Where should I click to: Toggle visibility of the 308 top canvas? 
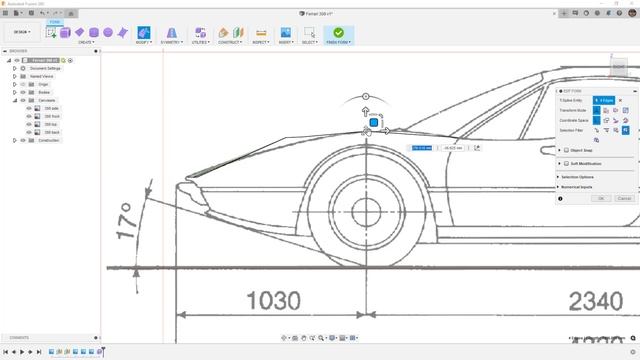coord(29,124)
